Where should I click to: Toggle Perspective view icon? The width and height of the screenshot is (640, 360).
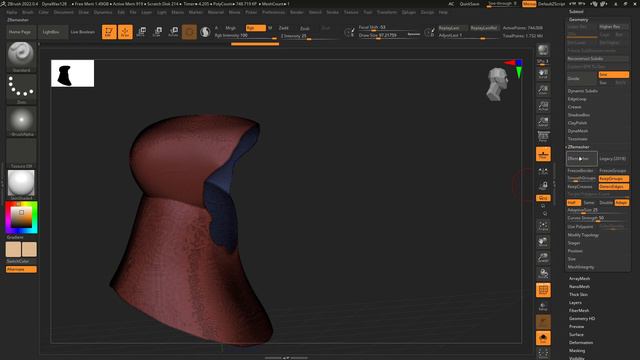coord(543,137)
